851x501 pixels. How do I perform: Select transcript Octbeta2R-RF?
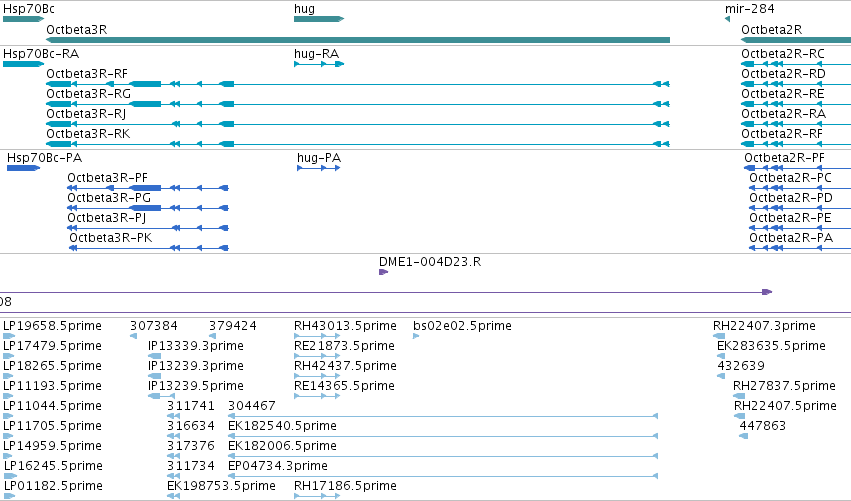point(782,134)
